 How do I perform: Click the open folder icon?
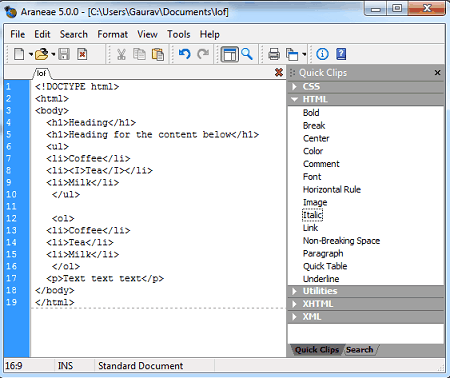[x=42, y=54]
